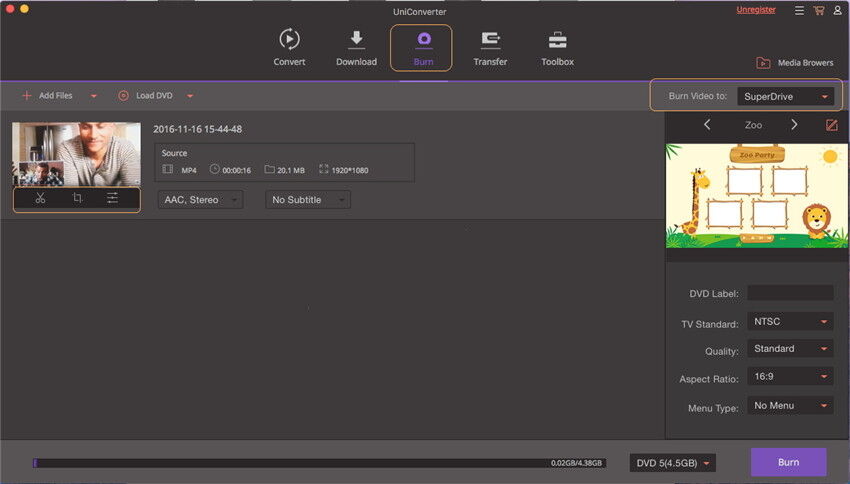Open the No Subtitle dropdown

coord(308,200)
